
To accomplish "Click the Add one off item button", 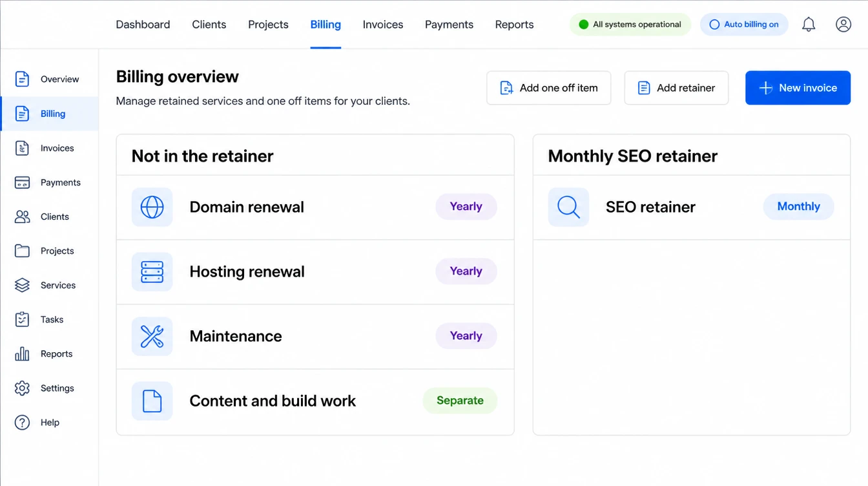I will tap(549, 88).
